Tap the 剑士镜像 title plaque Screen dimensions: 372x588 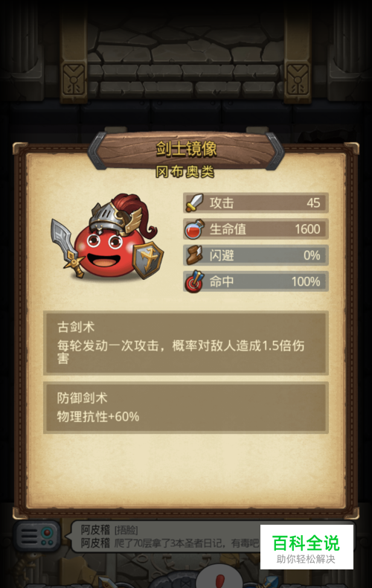[186, 150]
